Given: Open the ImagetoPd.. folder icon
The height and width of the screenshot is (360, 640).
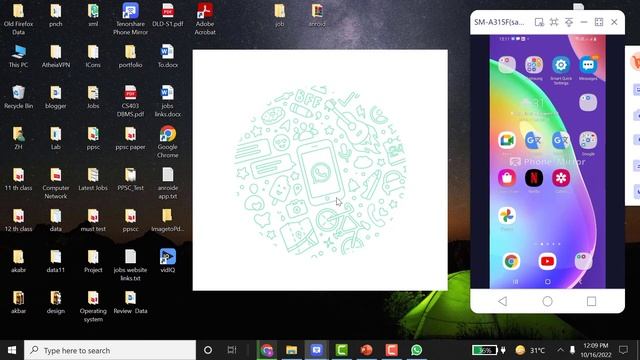Looking at the screenshot, I should 168,220.
